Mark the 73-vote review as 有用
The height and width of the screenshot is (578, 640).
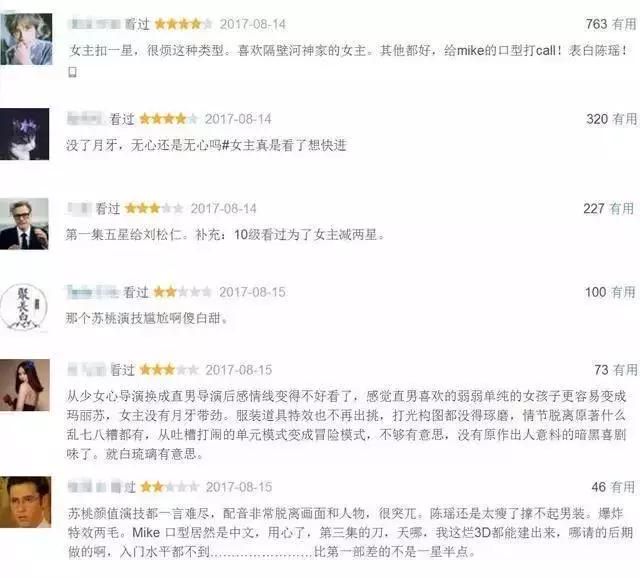click(625, 370)
